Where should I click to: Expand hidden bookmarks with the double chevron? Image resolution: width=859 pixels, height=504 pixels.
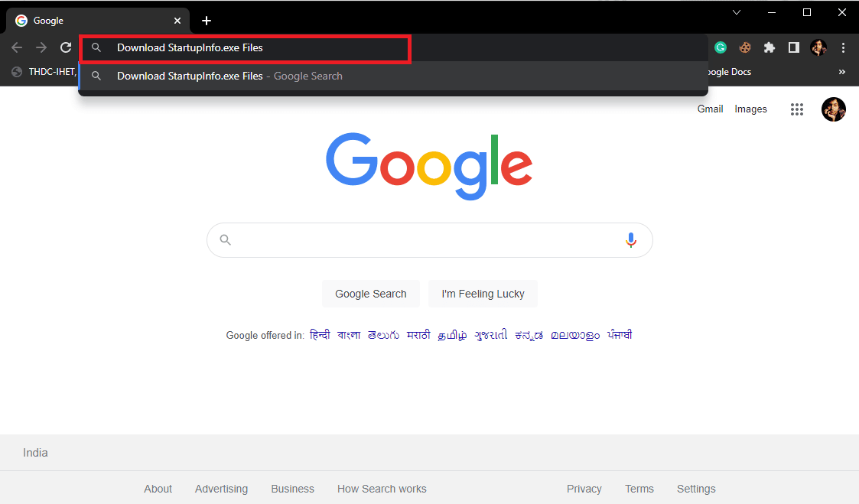[841, 71]
